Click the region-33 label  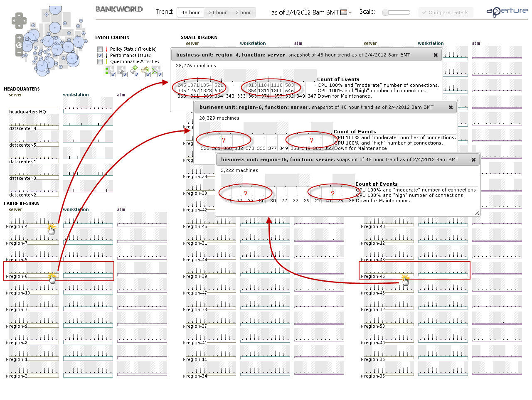coord(197,310)
